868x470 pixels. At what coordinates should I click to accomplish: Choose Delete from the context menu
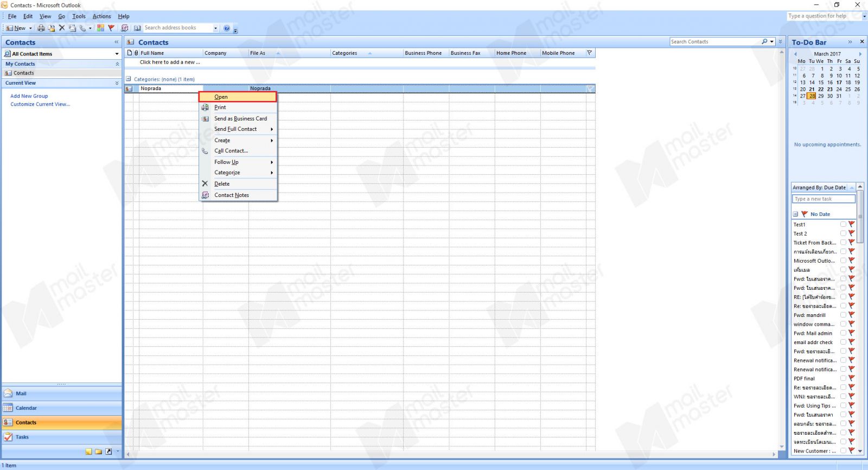[x=238, y=184]
